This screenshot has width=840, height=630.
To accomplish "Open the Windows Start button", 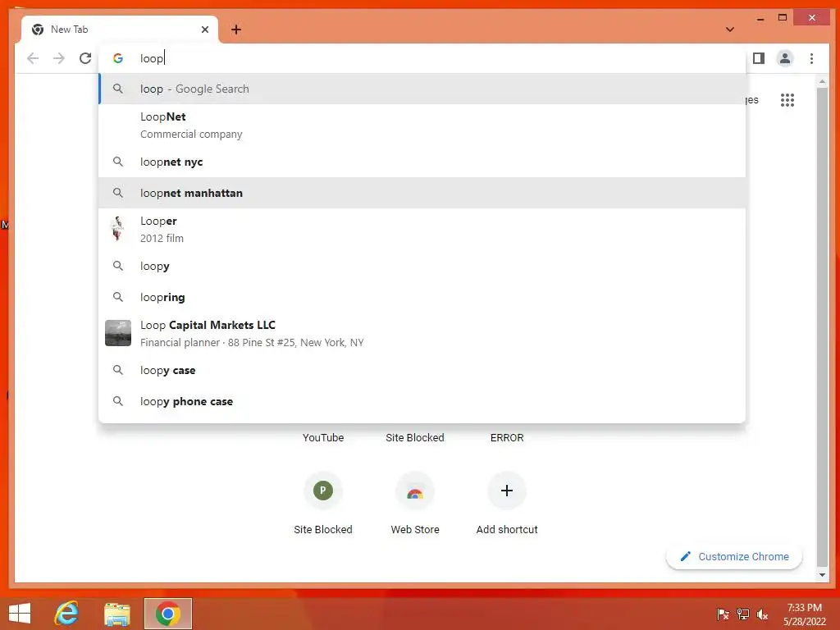I will click(20, 614).
